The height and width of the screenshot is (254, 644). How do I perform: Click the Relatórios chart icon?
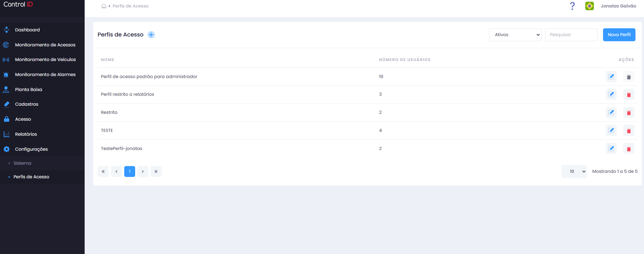point(6,134)
